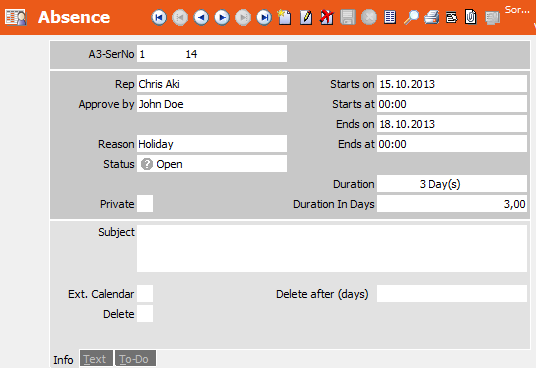Click the Starts at time field
Viewport: 536px width, 368px height.
tap(452, 104)
